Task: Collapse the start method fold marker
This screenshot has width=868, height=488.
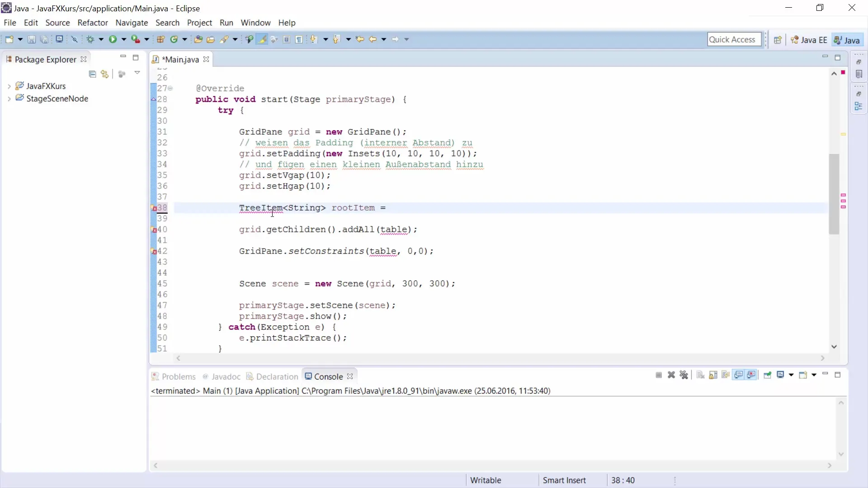Action: pyautogui.click(x=170, y=88)
